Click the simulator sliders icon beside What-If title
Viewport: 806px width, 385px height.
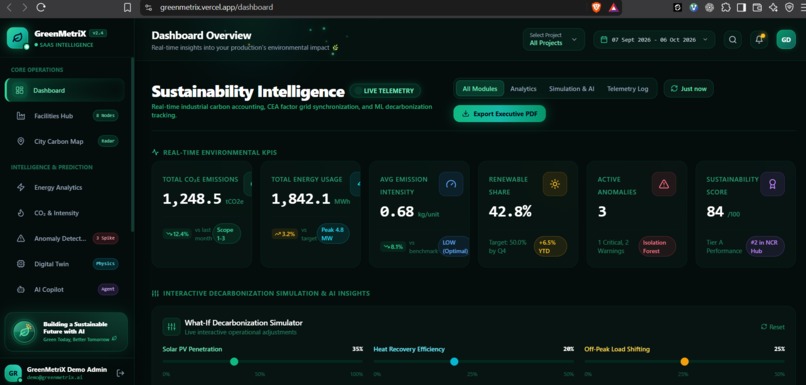(171, 327)
